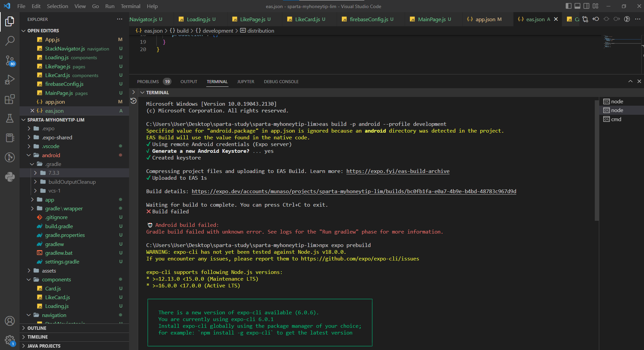Click the breadcrumb distribution symbol icon
The height and width of the screenshot is (350, 644).
[x=243, y=31]
